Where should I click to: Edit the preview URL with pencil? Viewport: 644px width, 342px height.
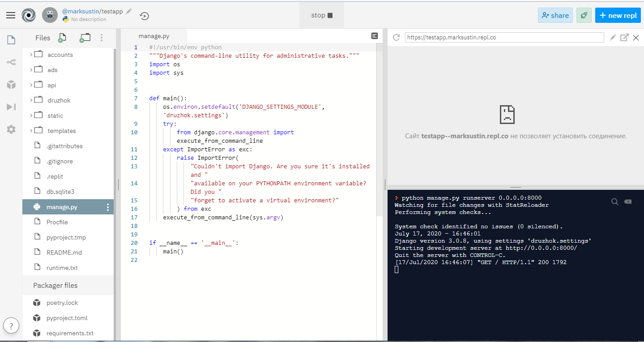tap(613, 38)
